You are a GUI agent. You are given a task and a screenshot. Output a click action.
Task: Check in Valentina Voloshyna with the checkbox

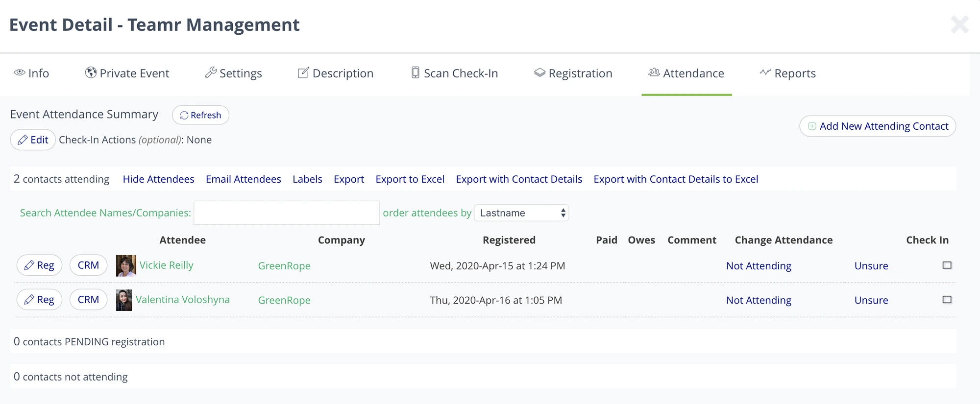(x=947, y=300)
